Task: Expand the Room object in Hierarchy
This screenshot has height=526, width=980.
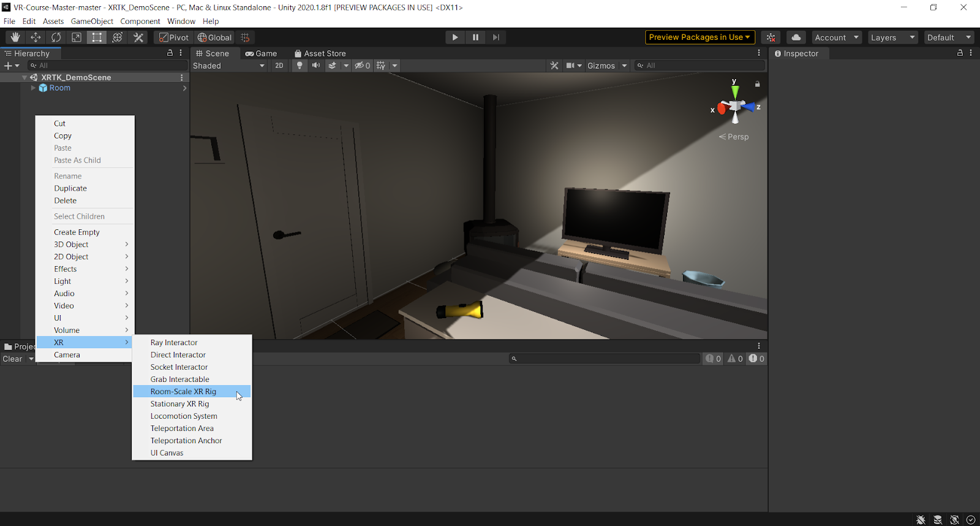Action: click(x=33, y=88)
